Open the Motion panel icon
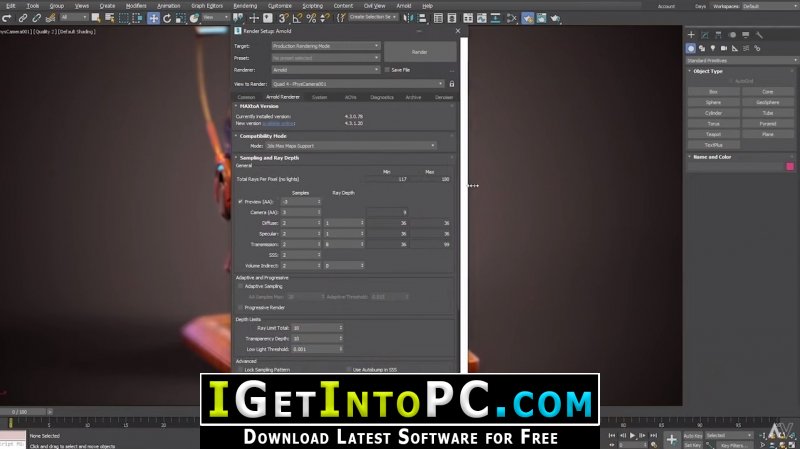Screen dimensions: 800x449 [x=732, y=35]
